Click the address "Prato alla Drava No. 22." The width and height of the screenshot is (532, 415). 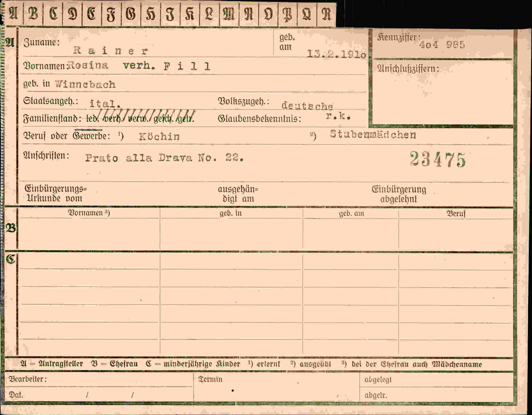tap(165, 158)
